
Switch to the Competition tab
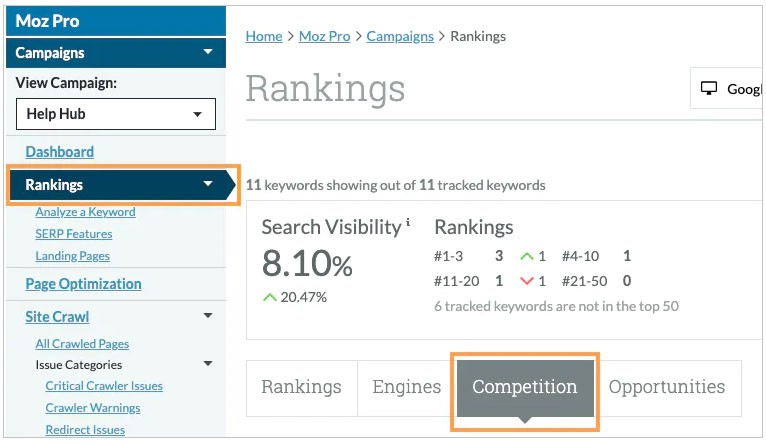click(525, 388)
